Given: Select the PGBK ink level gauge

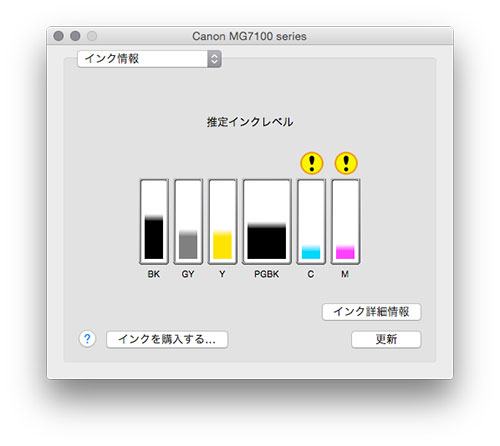Looking at the screenshot, I should click(x=267, y=222).
